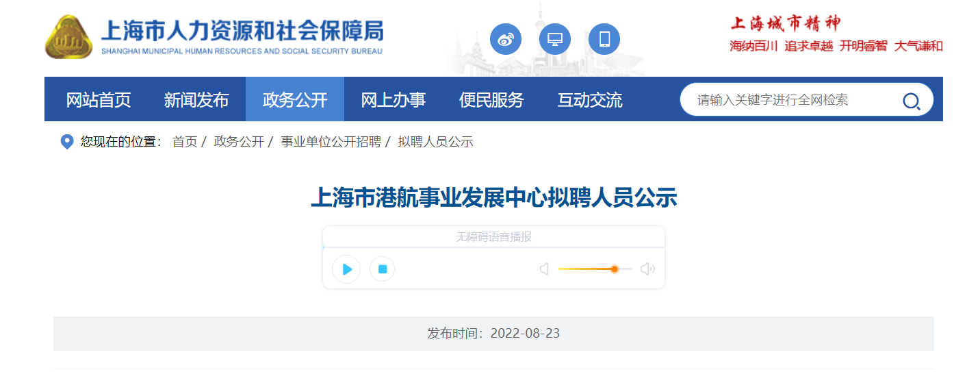Go to 首页 breadcrumb link
This screenshot has width=980, height=372.
click(185, 142)
